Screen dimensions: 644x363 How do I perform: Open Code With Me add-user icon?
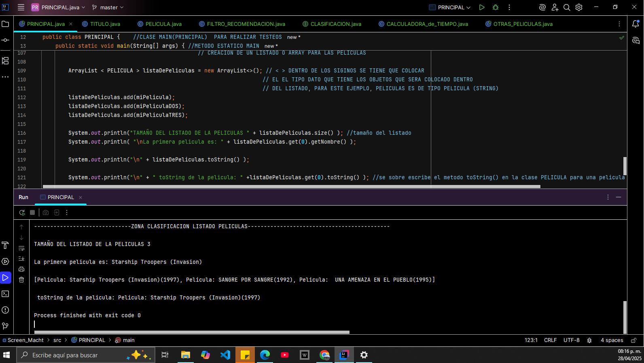(x=555, y=7)
